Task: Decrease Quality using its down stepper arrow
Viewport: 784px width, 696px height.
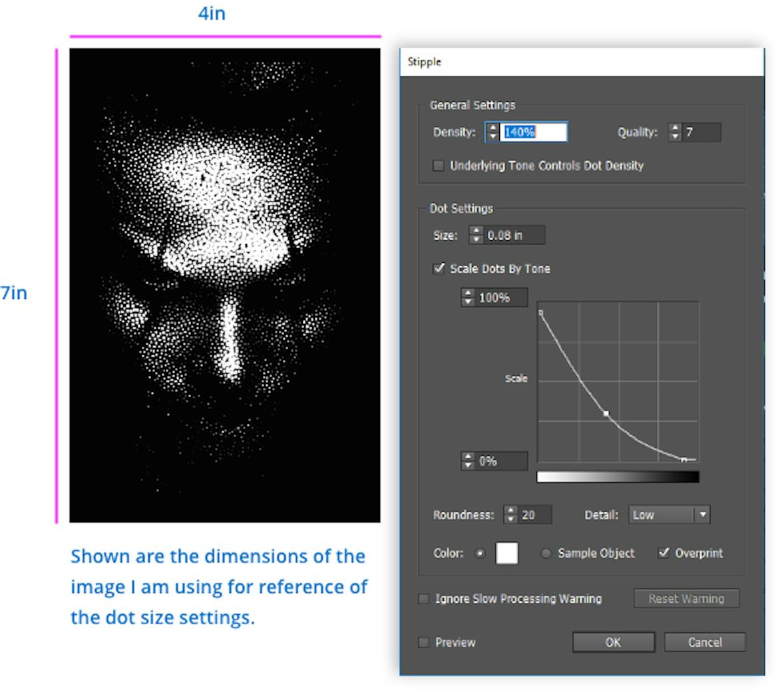Action: tap(675, 136)
